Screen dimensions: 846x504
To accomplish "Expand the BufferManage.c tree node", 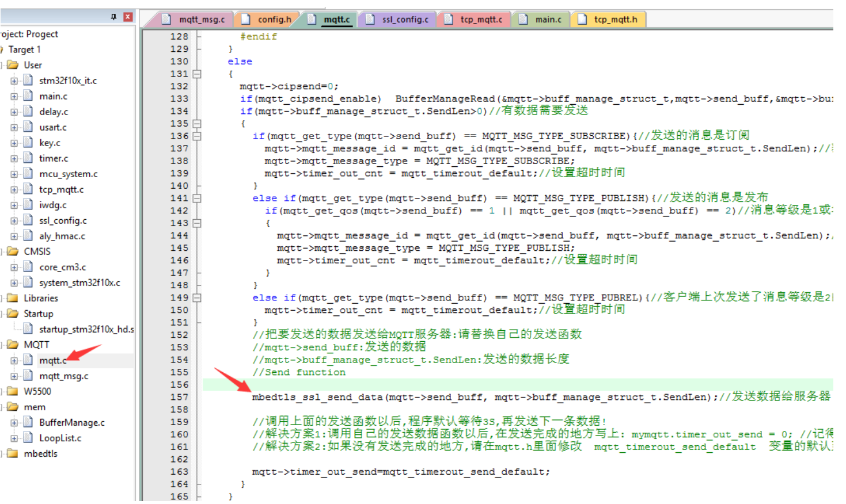I will [x=14, y=423].
